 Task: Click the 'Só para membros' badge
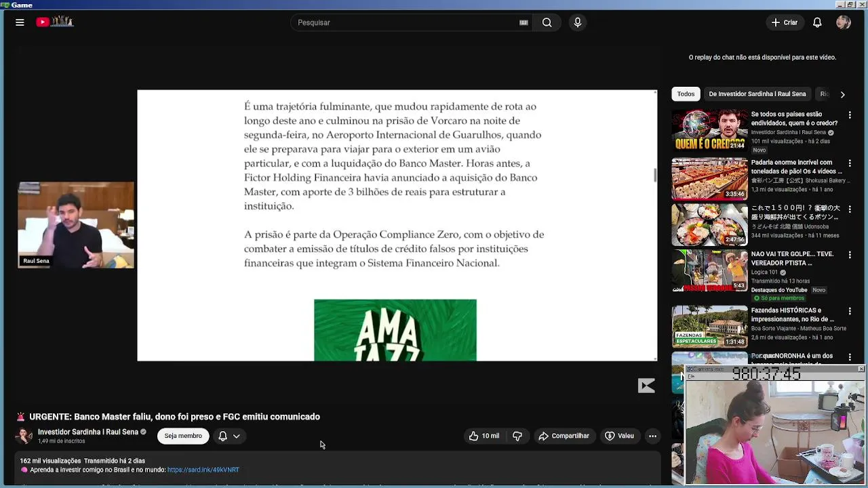(x=779, y=298)
